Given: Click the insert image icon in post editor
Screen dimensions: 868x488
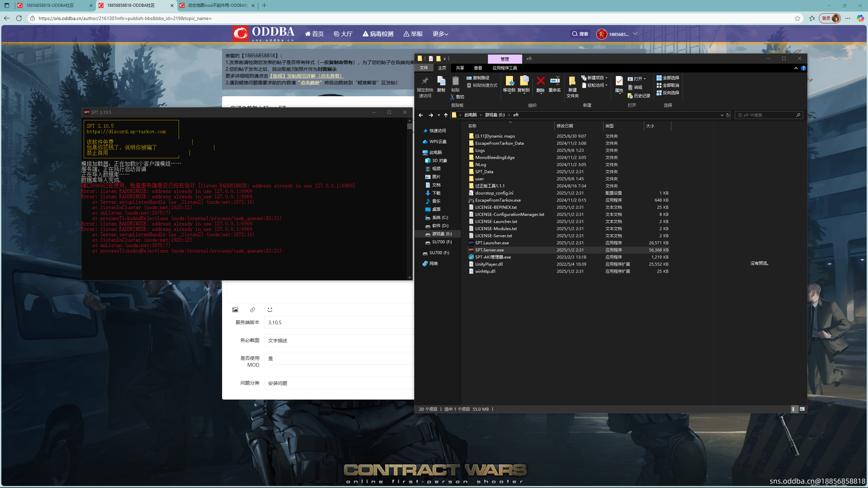Looking at the screenshot, I should [235, 310].
